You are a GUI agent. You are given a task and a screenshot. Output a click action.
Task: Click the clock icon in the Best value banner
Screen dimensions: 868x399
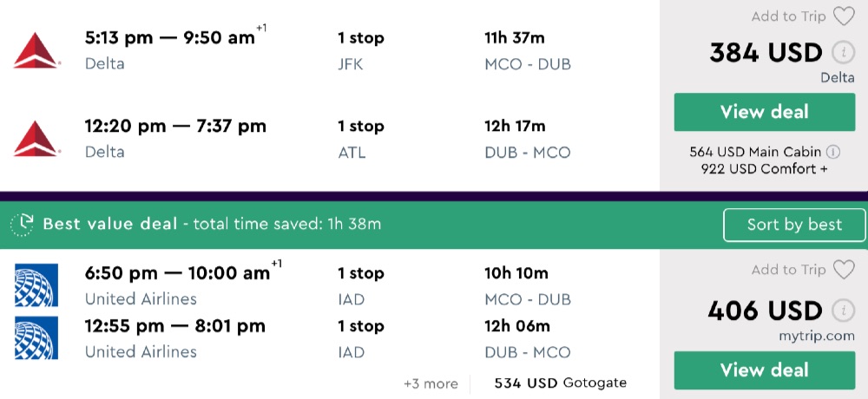click(22, 225)
